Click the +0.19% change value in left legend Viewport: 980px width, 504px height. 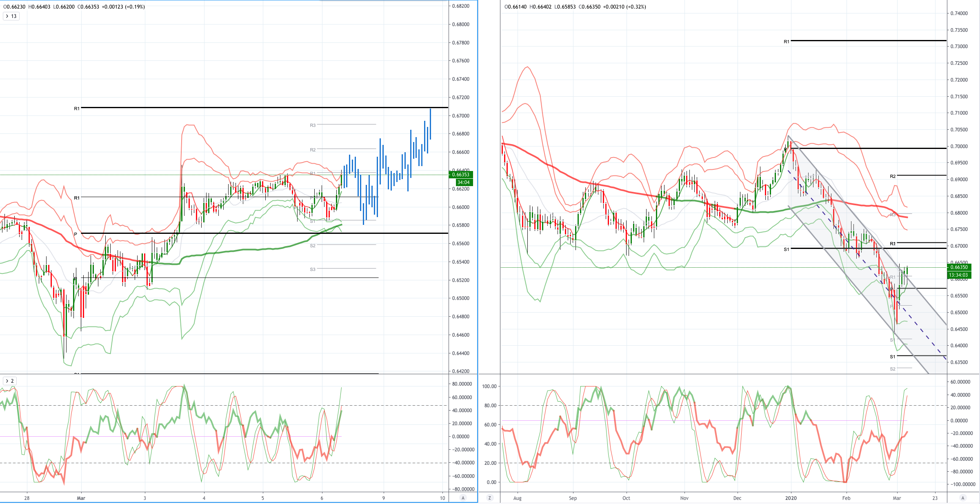[136, 7]
